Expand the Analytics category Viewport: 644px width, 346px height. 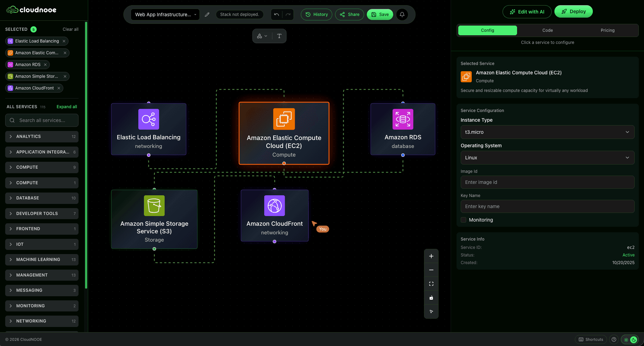point(42,137)
